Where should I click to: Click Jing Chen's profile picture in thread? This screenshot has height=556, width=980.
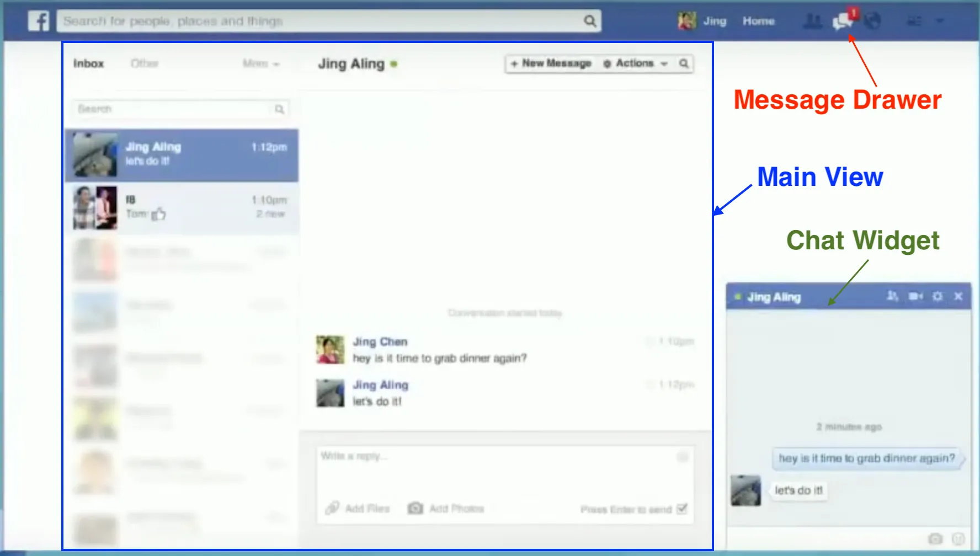tap(330, 350)
